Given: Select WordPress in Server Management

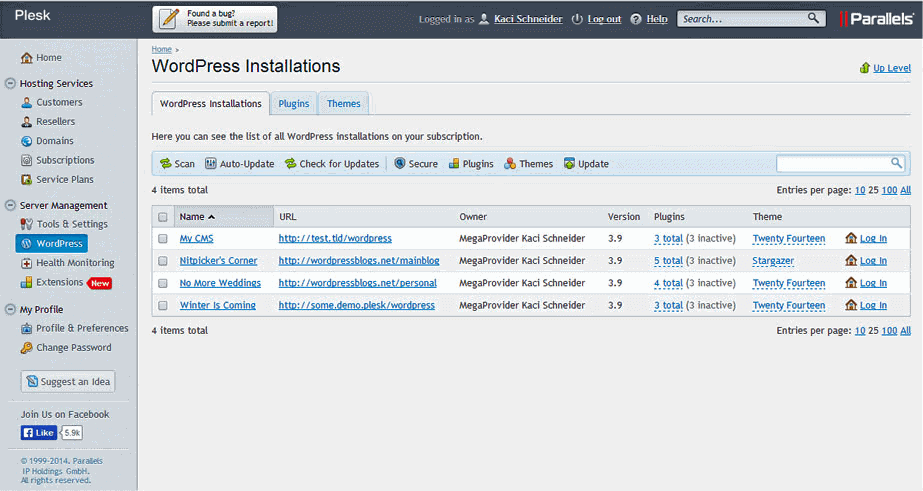Looking at the screenshot, I should click(x=52, y=243).
